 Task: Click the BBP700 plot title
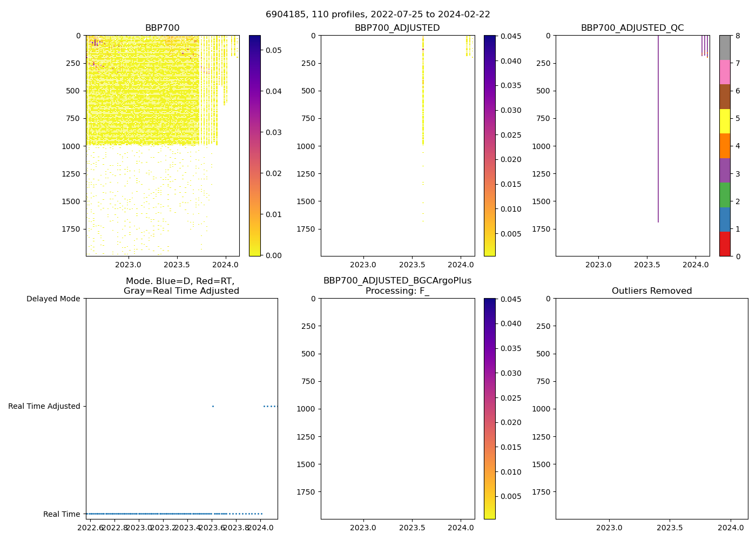(x=162, y=28)
